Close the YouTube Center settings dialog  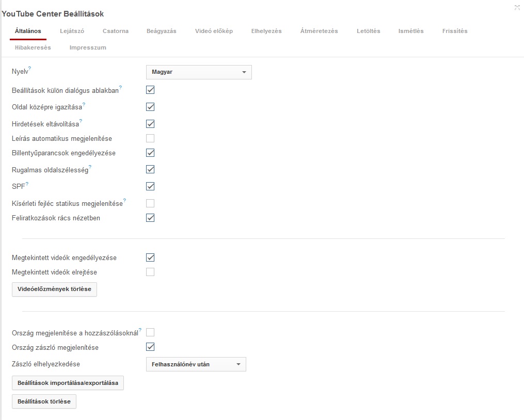[517, 7]
